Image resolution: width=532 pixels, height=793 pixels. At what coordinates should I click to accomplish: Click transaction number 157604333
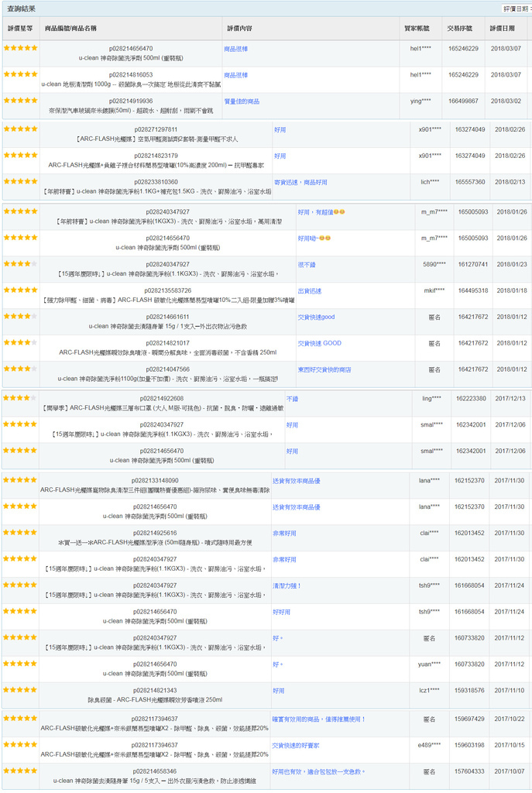[469, 771]
